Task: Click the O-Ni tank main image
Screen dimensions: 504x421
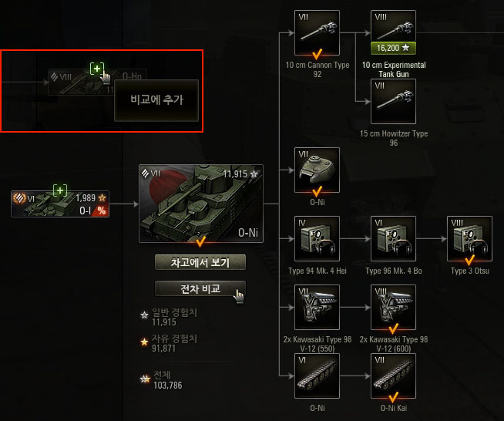Action: (201, 204)
